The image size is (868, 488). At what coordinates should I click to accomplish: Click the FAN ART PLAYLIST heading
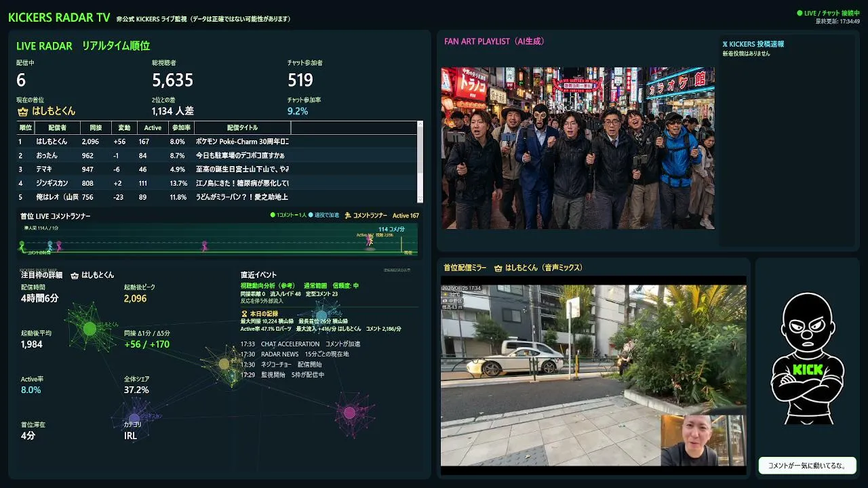pos(494,41)
